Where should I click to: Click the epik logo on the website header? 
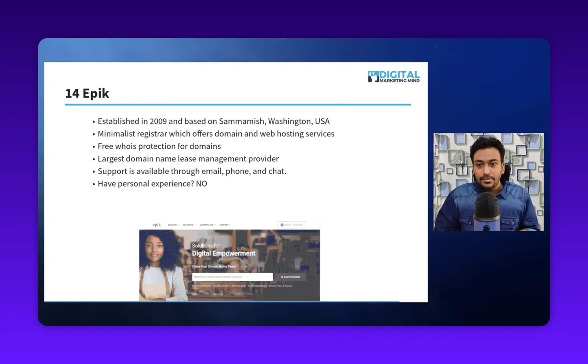pyautogui.click(x=156, y=225)
